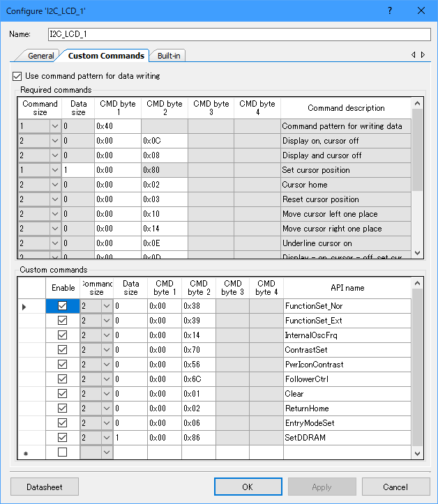Open the Built-in tab

click(170, 56)
